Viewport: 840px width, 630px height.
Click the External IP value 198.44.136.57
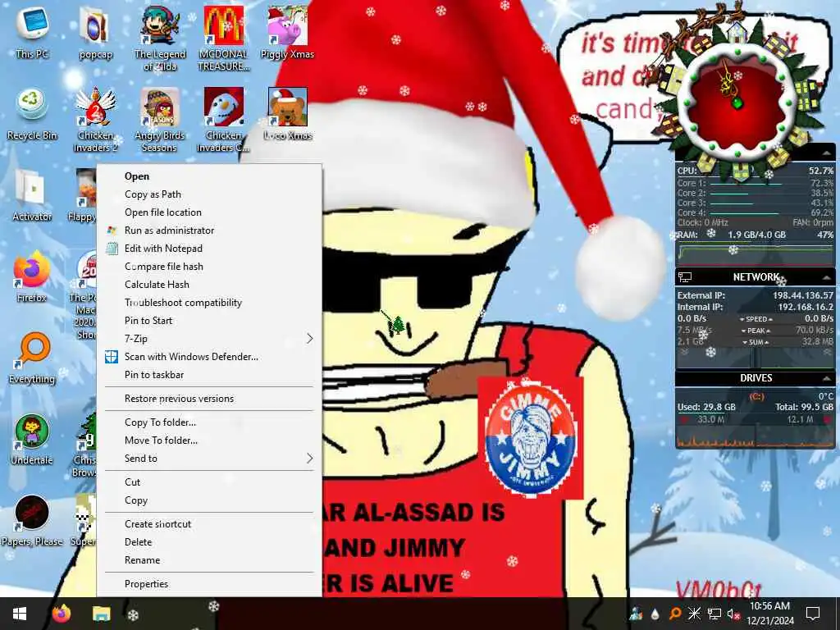(x=802, y=295)
